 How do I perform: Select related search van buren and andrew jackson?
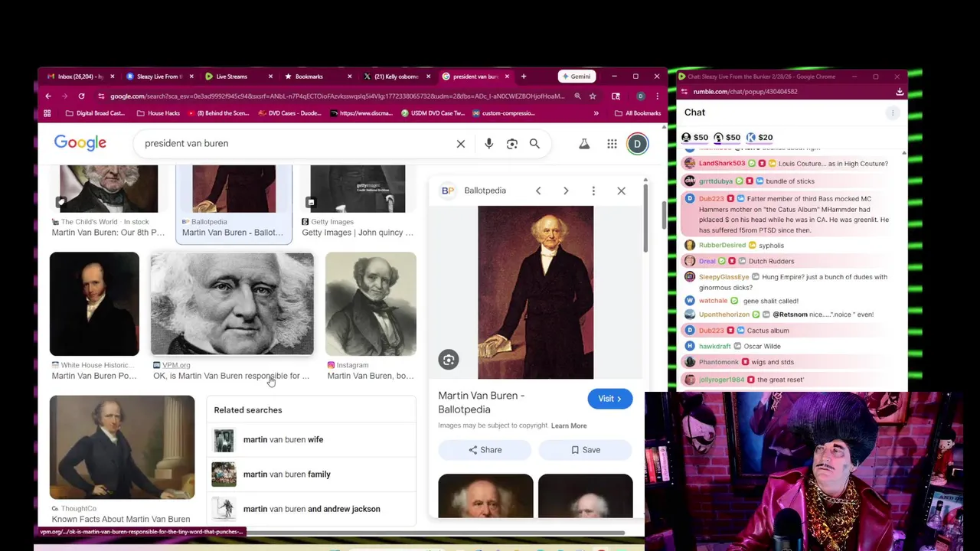click(311, 509)
